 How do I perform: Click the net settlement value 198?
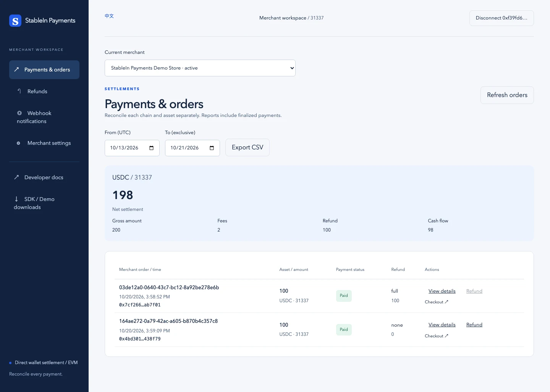123,195
